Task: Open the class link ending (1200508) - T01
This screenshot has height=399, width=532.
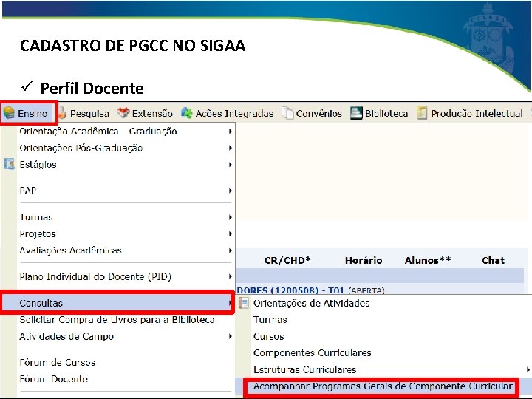Action: [290, 290]
